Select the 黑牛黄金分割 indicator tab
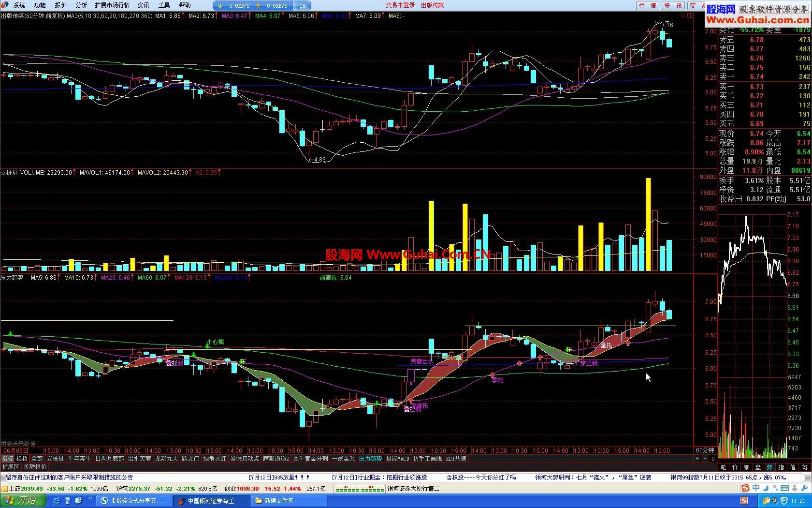This screenshot has height=508, width=812. (x=310, y=458)
